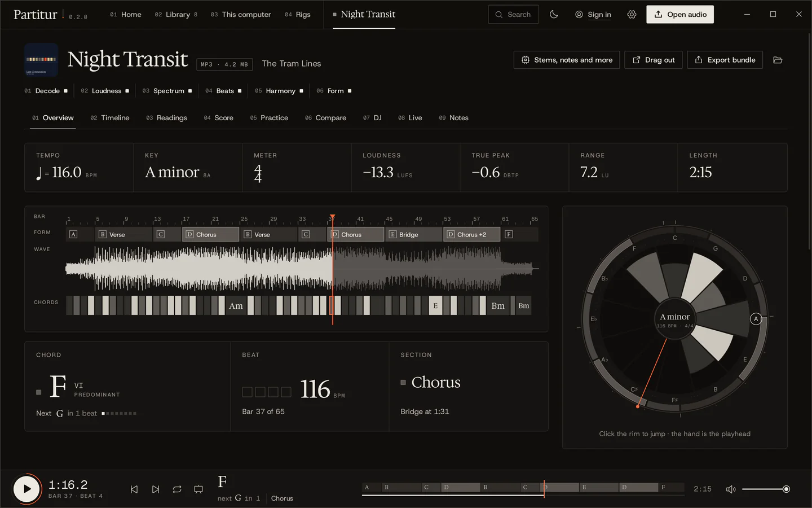This screenshot has height=508, width=812.
Task: Click the Drag out button
Action: pyautogui.click(x=654, y=60)
